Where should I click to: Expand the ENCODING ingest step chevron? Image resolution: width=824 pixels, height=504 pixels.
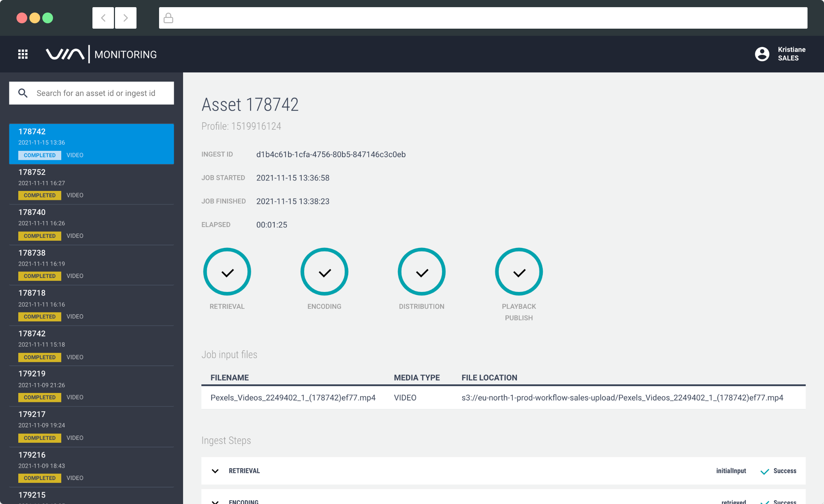pyautogui.click(x=215, y=501)
